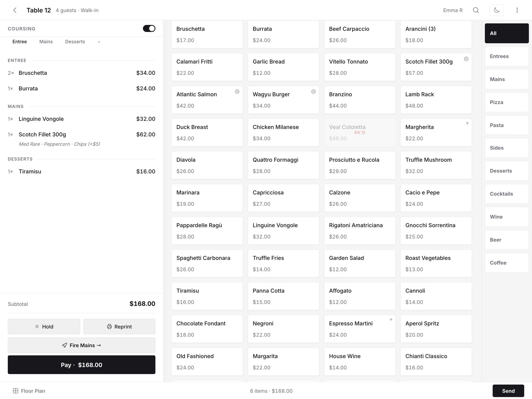Viewport: 532px width, 399px height.
Task: Click the Table 12 title
Action: point(39,10)
